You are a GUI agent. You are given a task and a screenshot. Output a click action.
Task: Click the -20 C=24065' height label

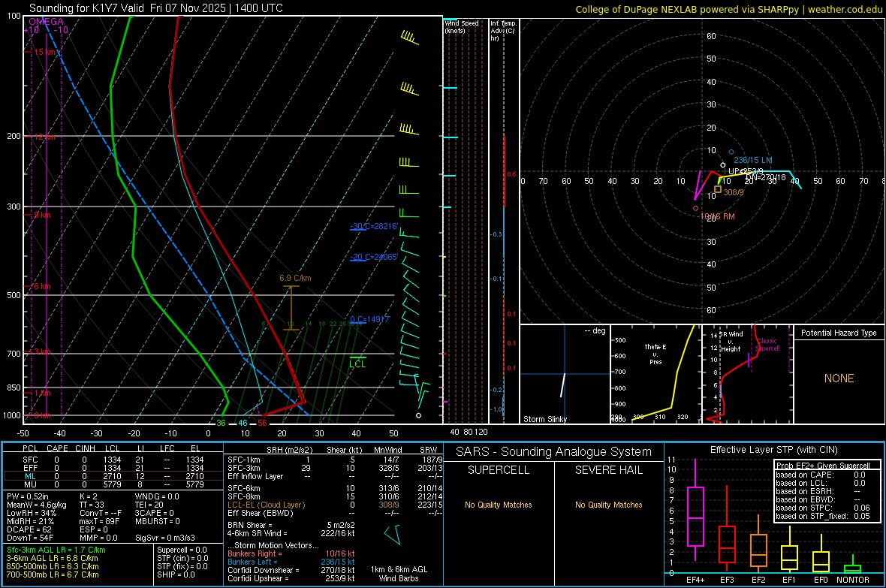click(374, 257)
